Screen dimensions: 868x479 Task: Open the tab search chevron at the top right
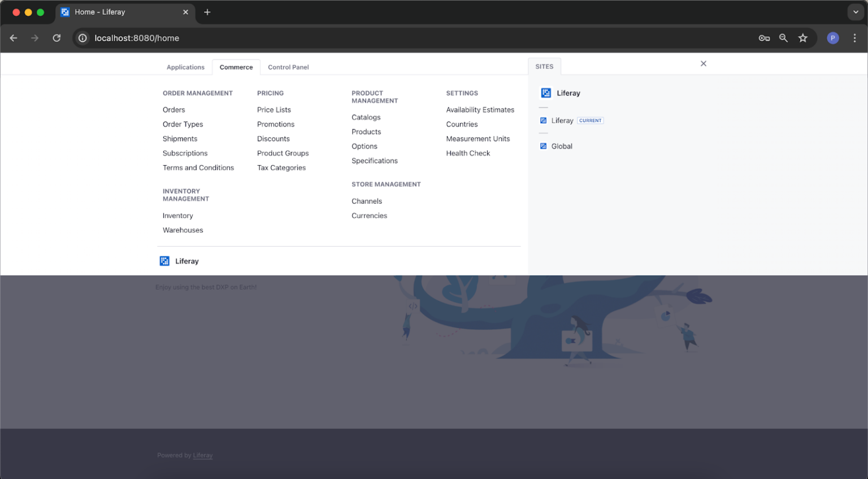[x=855, y=12]
